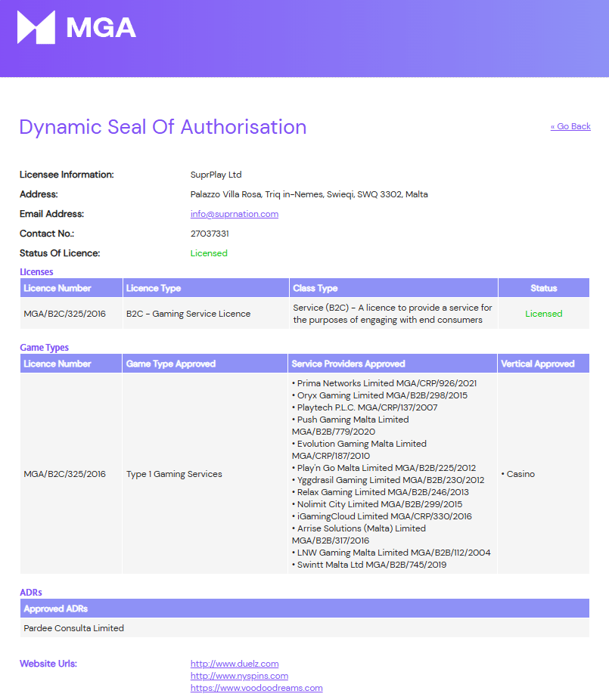
Task: Click Oryx Gaming Limited MGA/B2B/298/2015 entry
Action: point(379,395)
